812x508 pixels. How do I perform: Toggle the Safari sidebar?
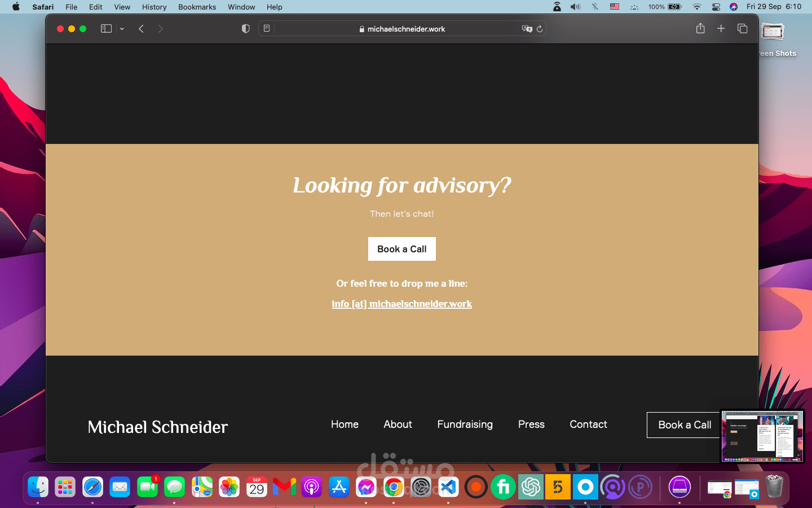[106, 29]
